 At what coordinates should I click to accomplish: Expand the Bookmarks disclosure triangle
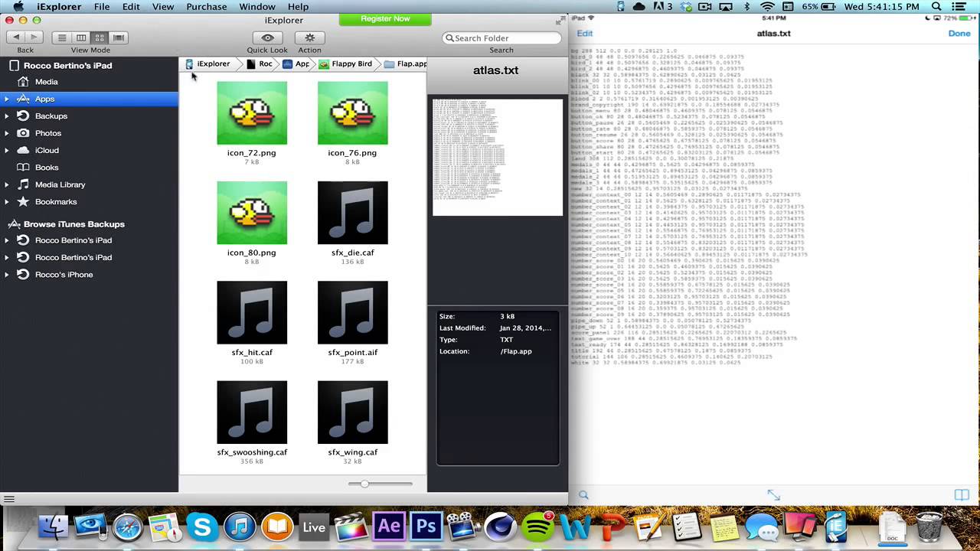pyautogui.click(x=7, y=202)
